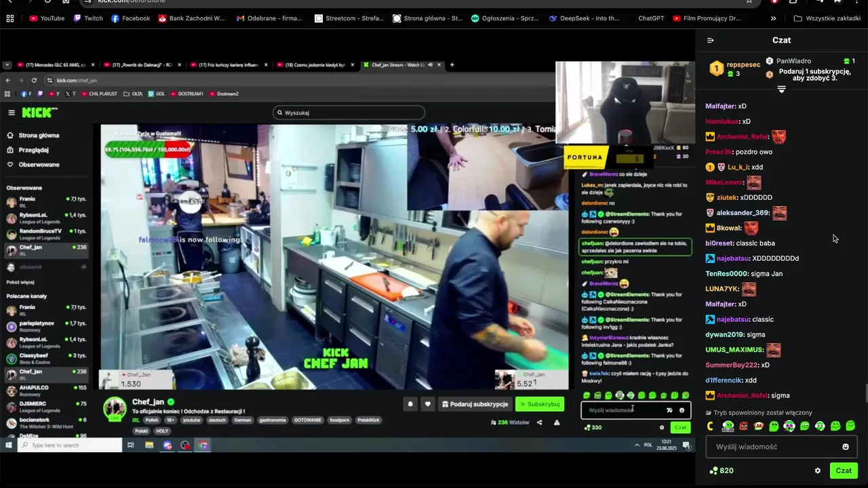Screen dimensions: 868x488
Task: Open parisplatynov channel in streamed sidebar
Action: [x=46, y=325]
